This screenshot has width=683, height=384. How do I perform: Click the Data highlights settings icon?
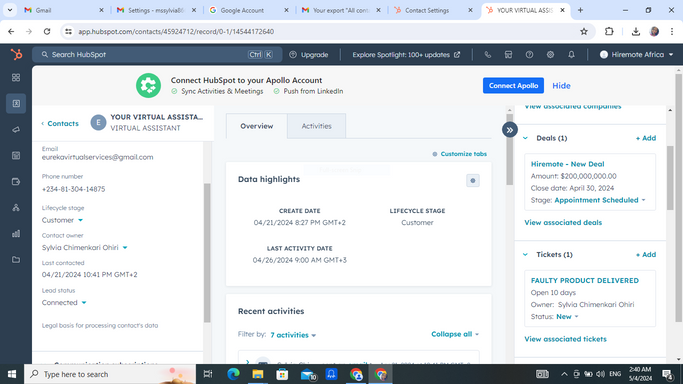point(473,180)
